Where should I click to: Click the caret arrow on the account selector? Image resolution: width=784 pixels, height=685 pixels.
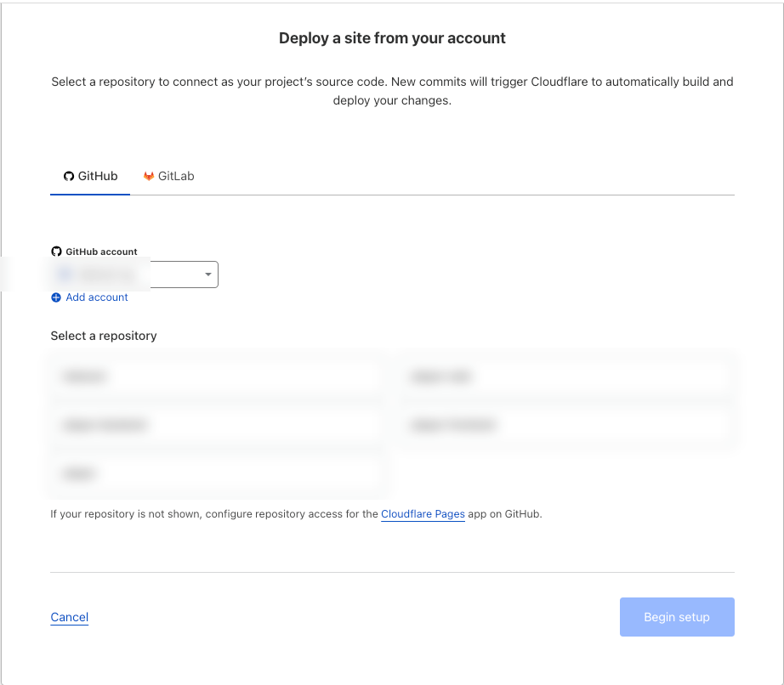point(207,274)
